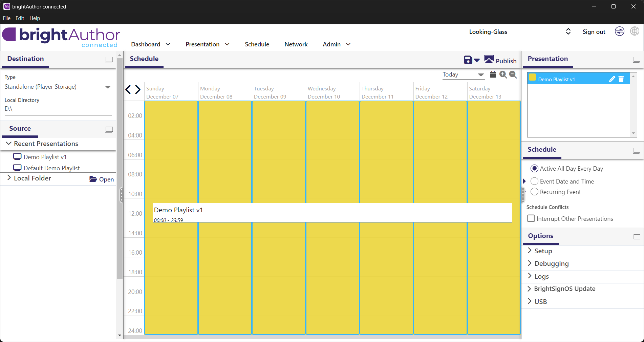Zoom out on the schedule calendar
This screenshot has width=644, height=342.
(513, 74)
